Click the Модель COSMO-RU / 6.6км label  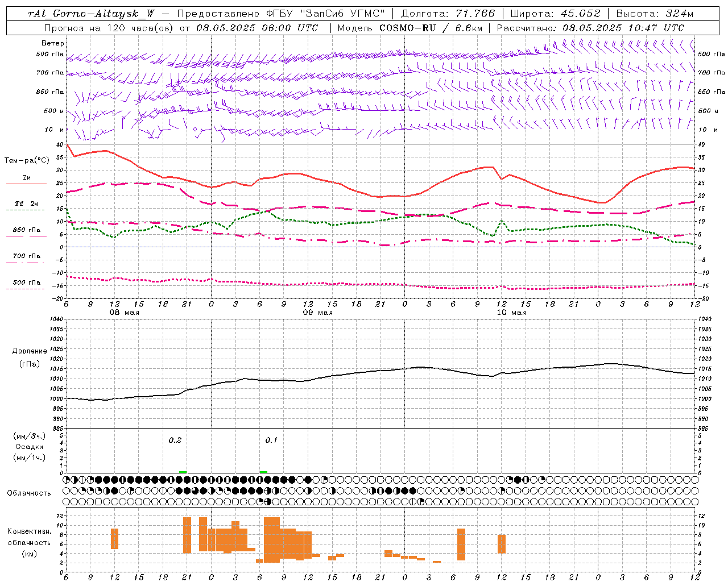410,28
